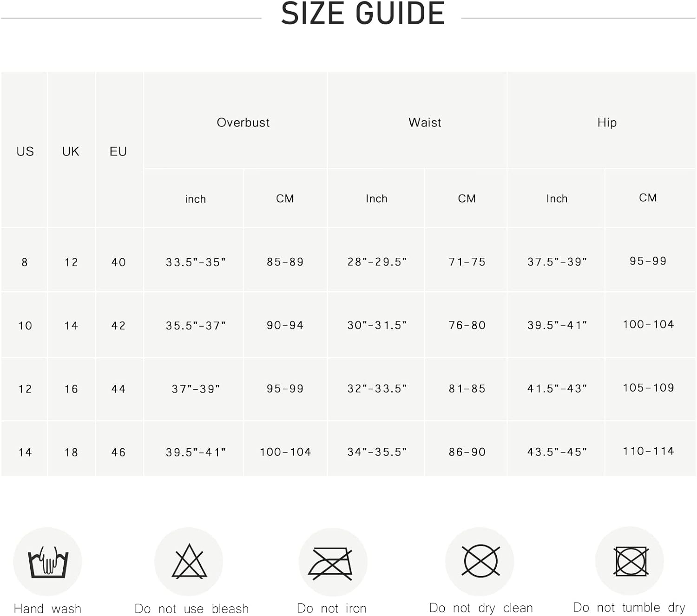
Task: Click the Hand wash label text
Action: [47, 609]
